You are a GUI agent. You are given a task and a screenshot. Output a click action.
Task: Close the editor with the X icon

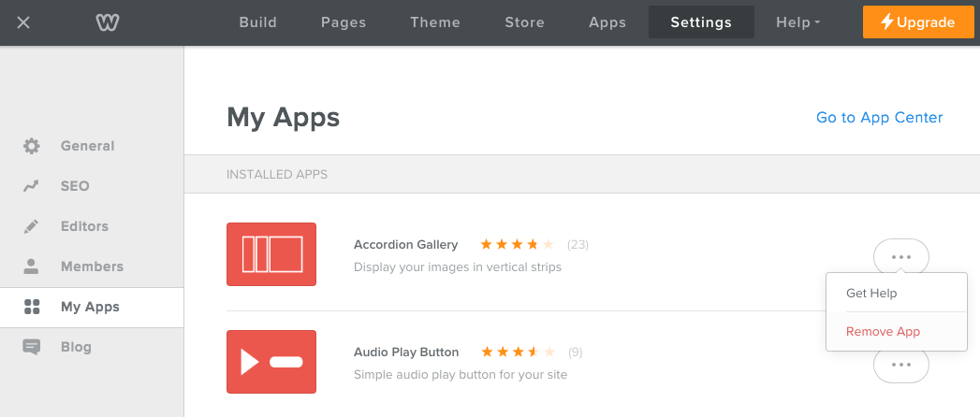click(23, 23)
